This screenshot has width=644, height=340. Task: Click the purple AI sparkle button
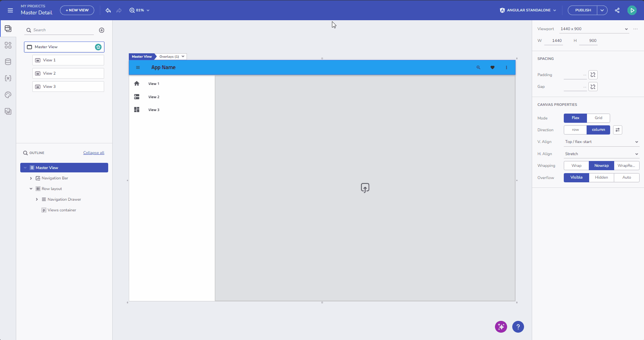click(501, 327)
